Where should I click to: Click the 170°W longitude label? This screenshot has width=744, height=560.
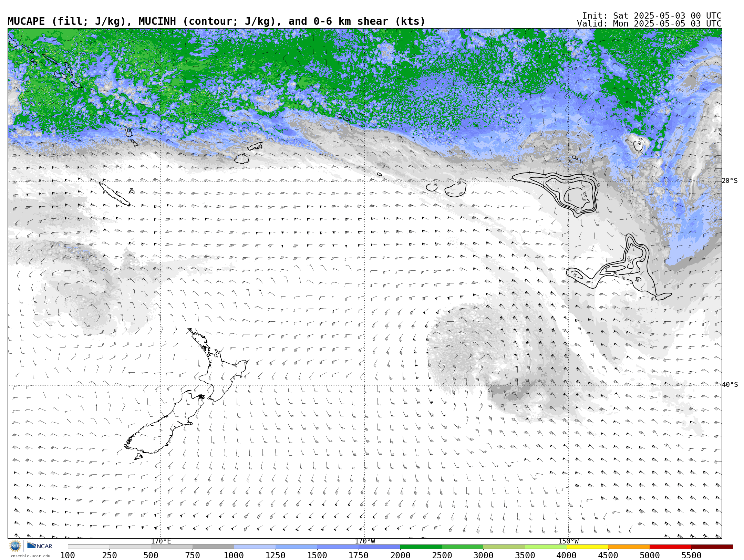pos(365,541)
